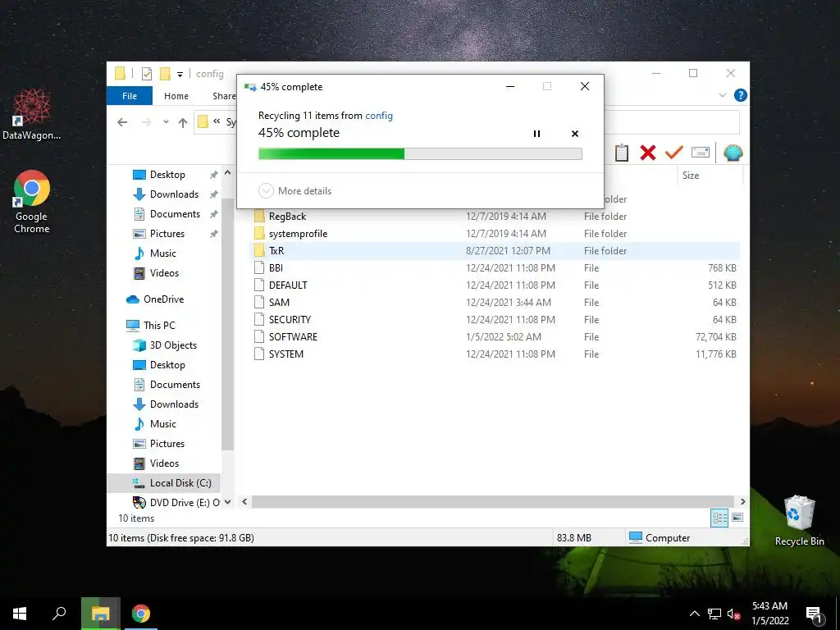Click the clipboard paste icon
840x630 pixels.
tap(622, 153)
